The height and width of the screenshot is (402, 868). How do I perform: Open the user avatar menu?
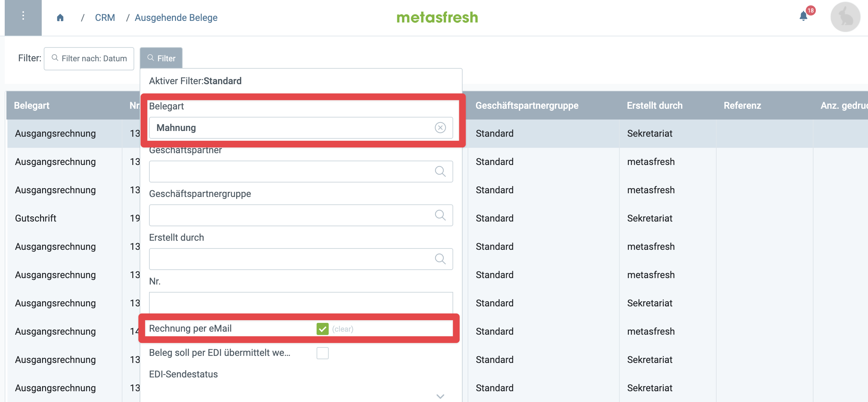click(x=845, y=17)
